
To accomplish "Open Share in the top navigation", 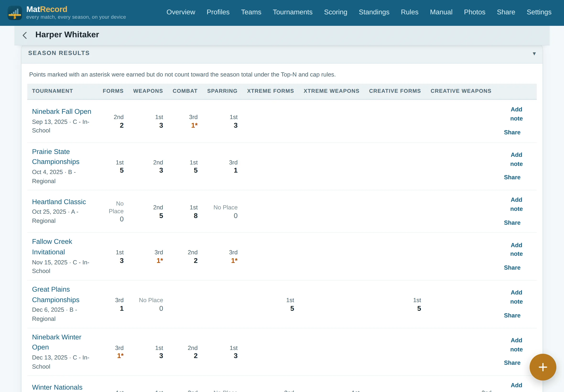I will point(506,12).
